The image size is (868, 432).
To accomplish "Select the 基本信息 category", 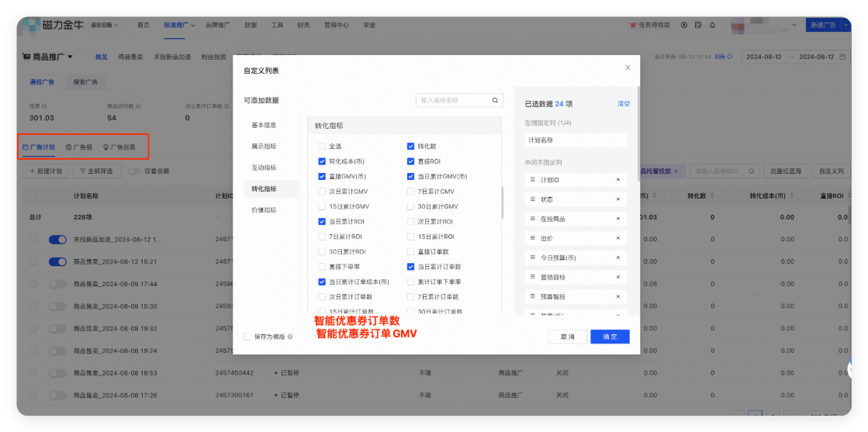I will 264,125.
